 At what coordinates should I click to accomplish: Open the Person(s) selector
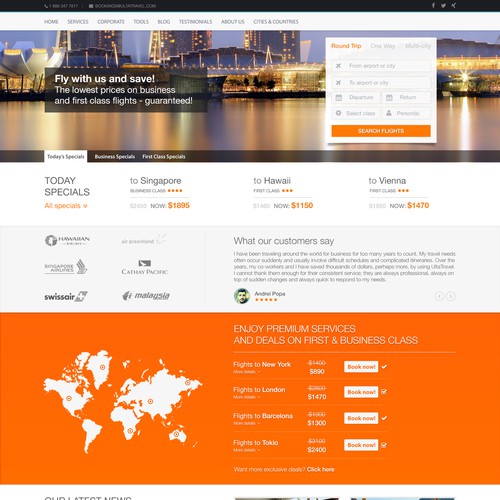406,113
